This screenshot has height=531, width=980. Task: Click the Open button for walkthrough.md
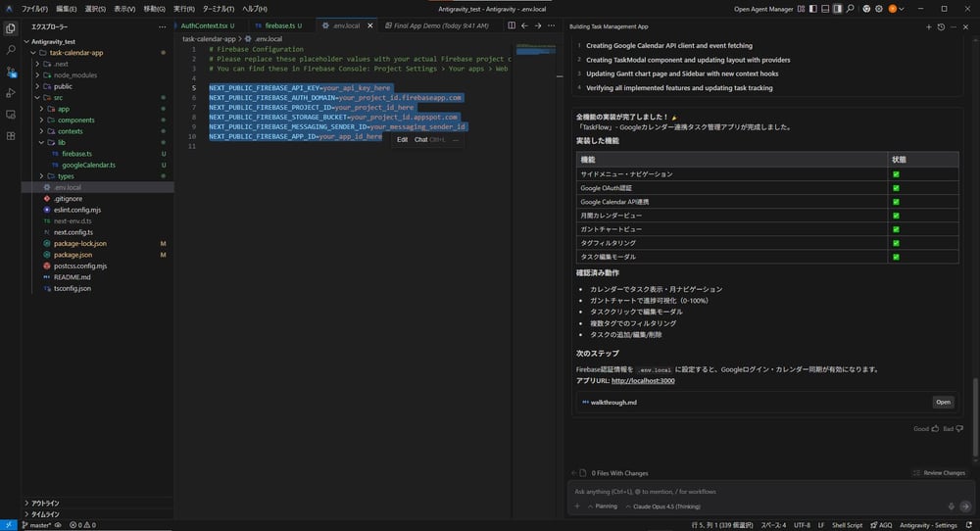click(x=943, y=402)
